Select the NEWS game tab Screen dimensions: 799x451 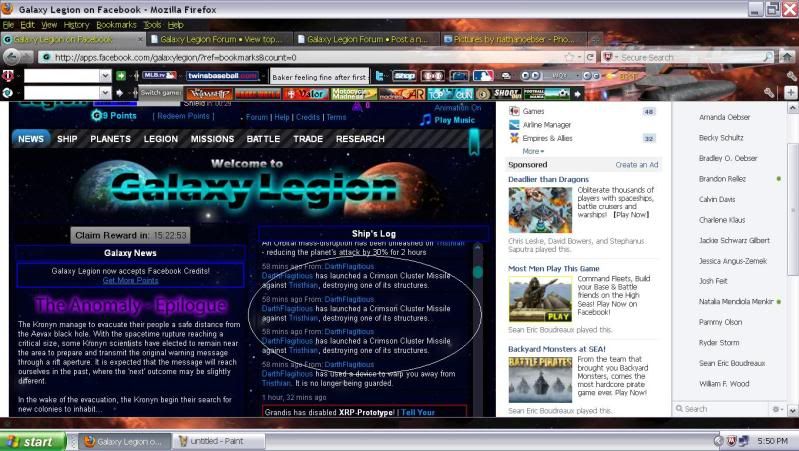[31, 139]
